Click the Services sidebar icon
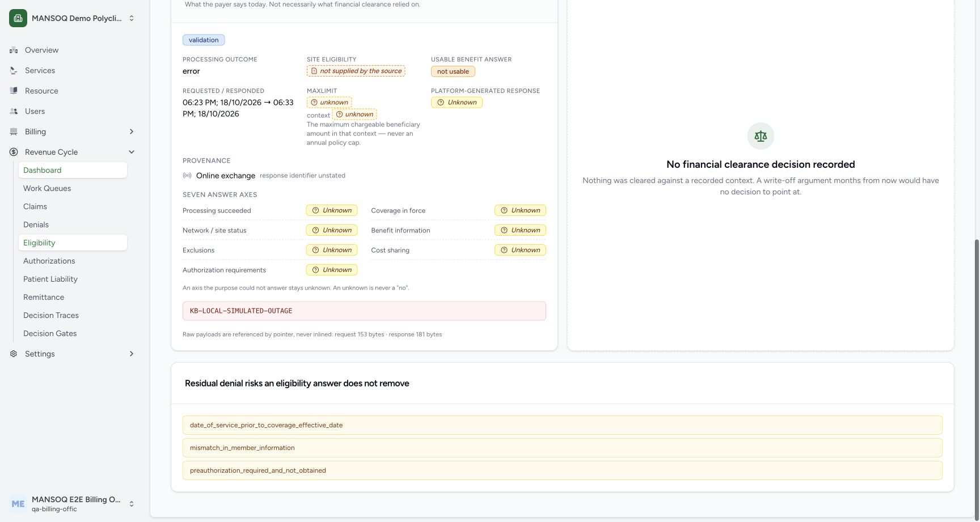 point(14,70)
